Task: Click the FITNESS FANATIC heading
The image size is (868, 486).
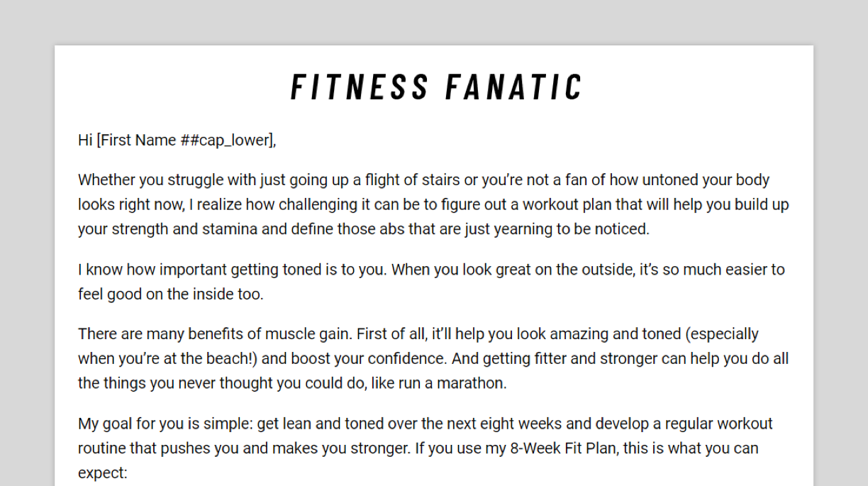Action: tap(435, 87)
